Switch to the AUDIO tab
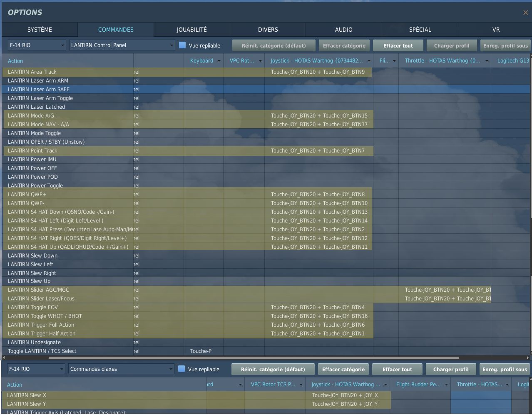The width and height of the screenshot is (532, 415). [x=343, y=30]
